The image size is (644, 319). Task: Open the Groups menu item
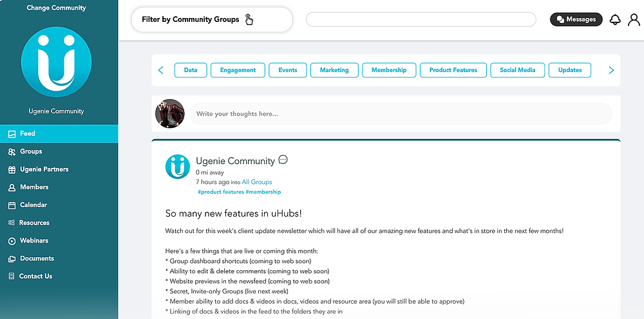(59, 151)
